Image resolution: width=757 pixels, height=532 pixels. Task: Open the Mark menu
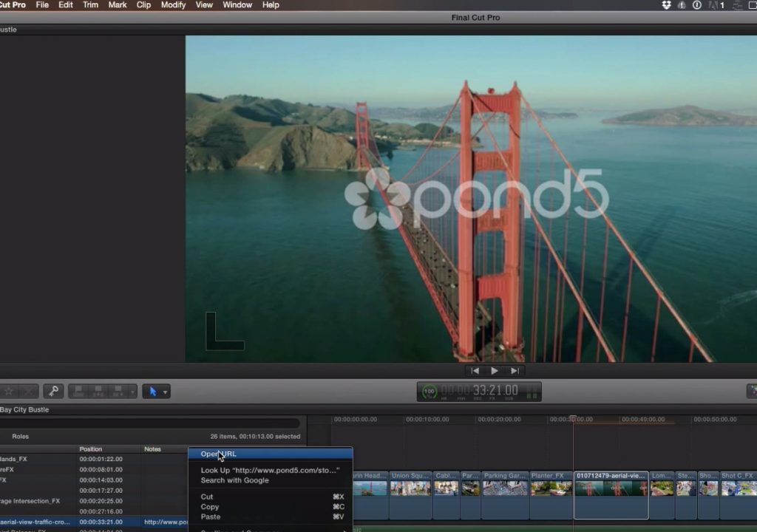tap(118, 5)
